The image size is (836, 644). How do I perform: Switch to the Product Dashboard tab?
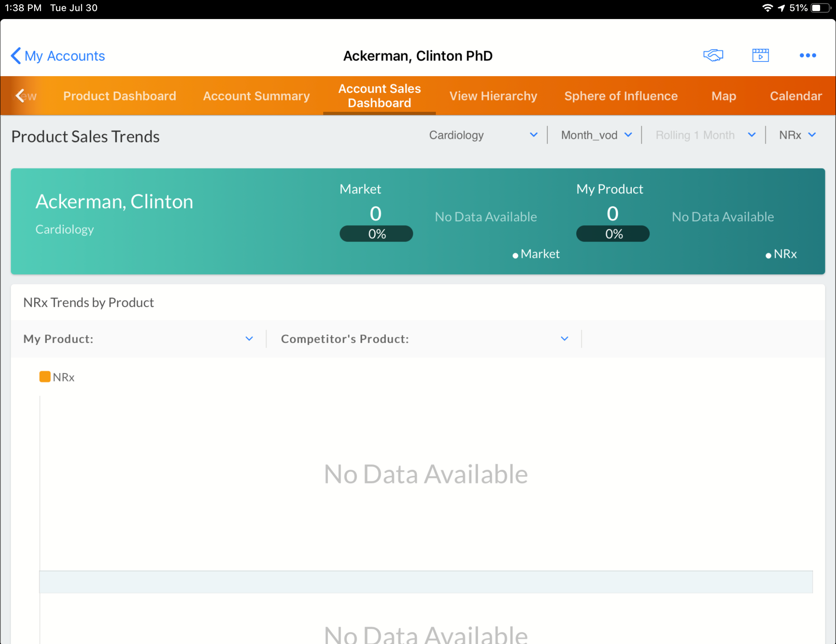[119, 96]
